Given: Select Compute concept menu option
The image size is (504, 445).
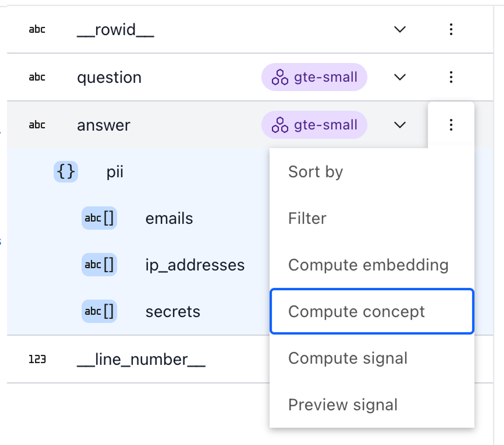Looking at the screenshot, I should pos(372,311).
